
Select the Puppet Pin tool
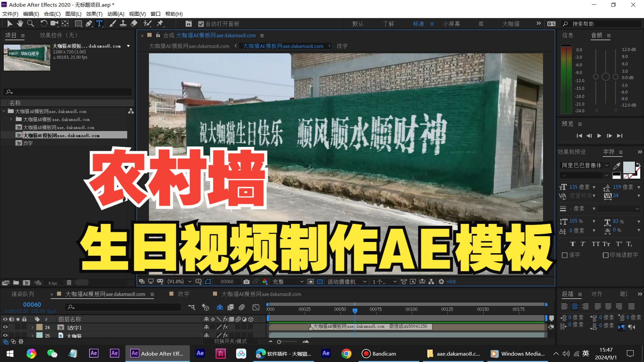click(160, 24)
